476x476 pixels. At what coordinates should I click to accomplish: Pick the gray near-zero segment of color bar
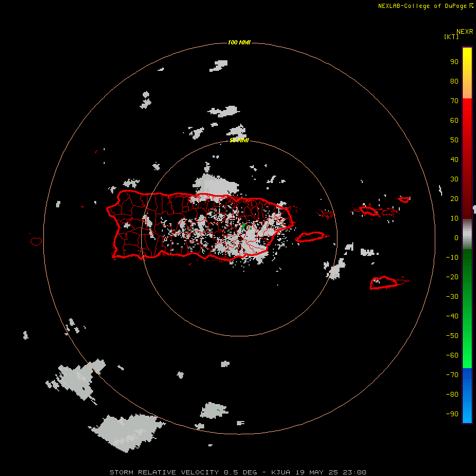pos(467,234)
